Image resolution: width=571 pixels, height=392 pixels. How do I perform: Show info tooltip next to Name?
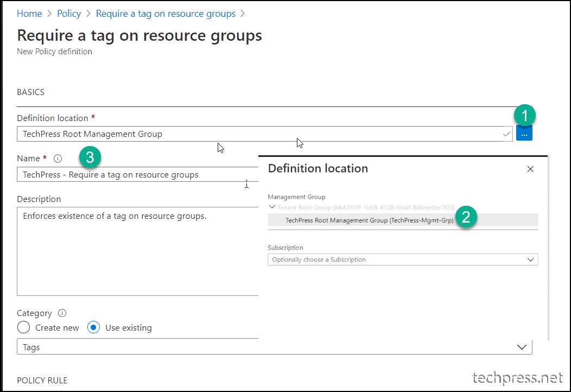(x=58, y=159)
